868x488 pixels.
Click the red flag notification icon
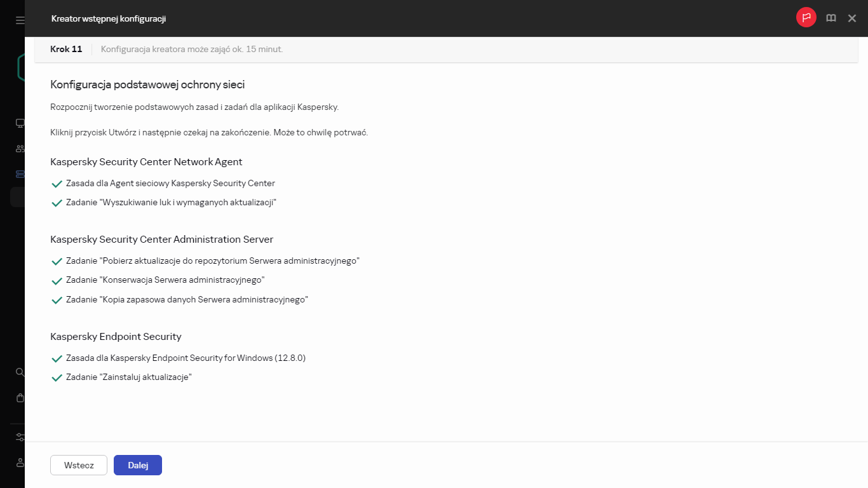point(806,18)
